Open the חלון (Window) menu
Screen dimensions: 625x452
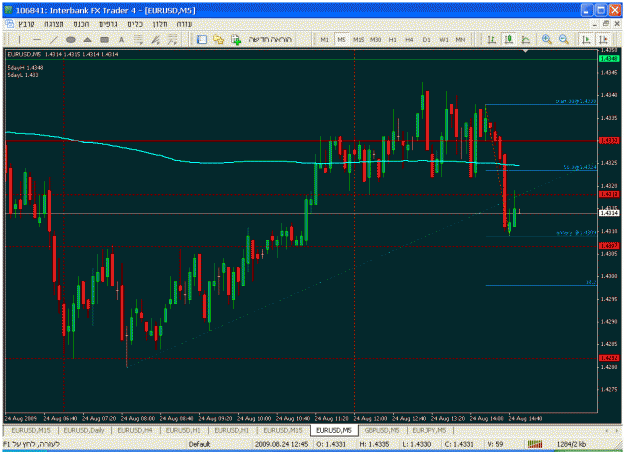160,24
